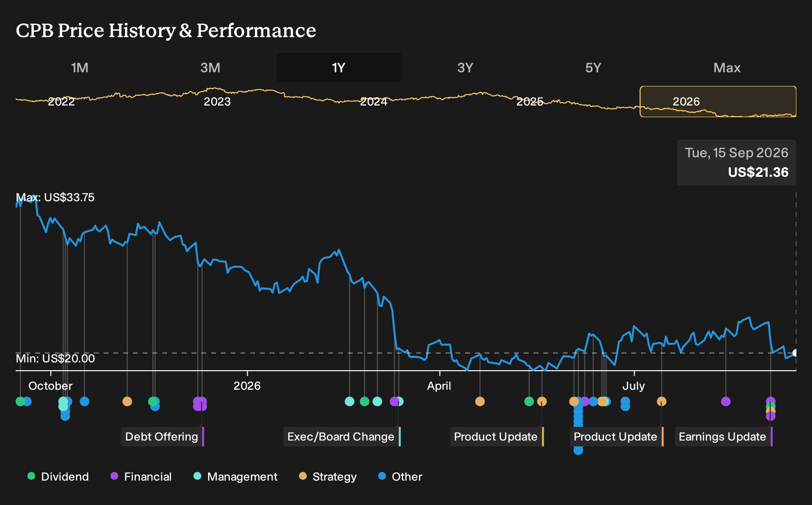Click the standalone purple Financial marker after July
Viewport: 812px width, 505px height.
(726, 401)
